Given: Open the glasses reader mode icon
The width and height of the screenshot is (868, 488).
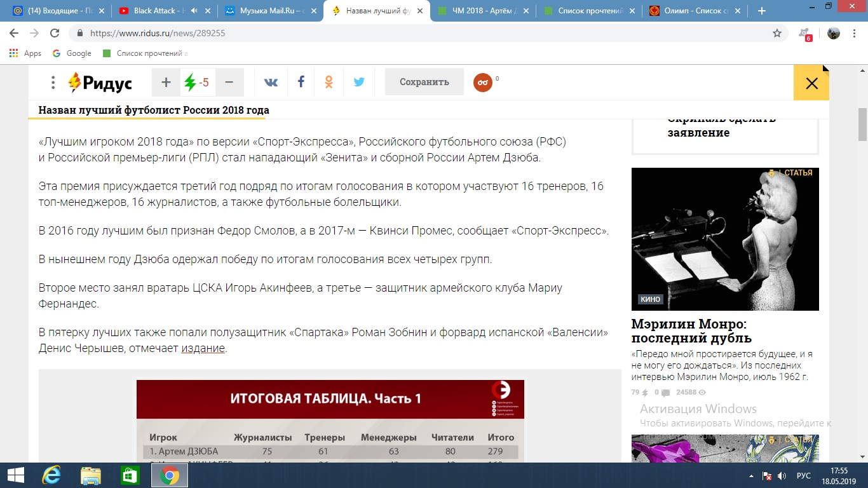Looking at the screenshot, I should 483,83.
